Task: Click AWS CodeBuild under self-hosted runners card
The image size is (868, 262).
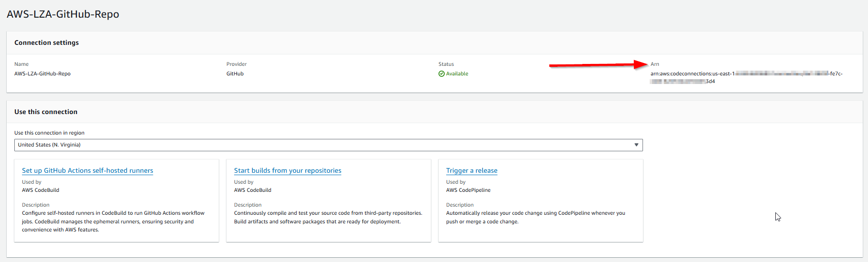Action: tap(41, 190)
